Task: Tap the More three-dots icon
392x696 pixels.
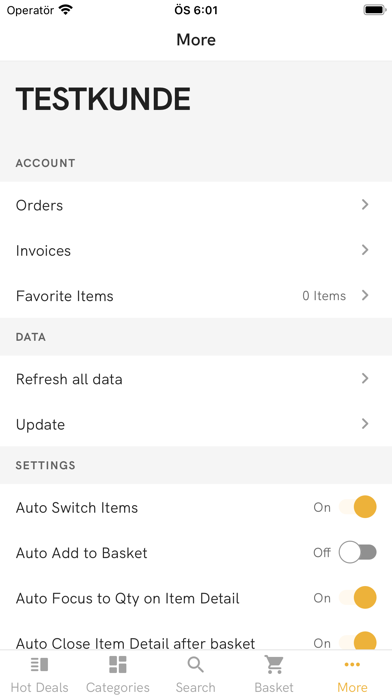Action: point(352,664)
